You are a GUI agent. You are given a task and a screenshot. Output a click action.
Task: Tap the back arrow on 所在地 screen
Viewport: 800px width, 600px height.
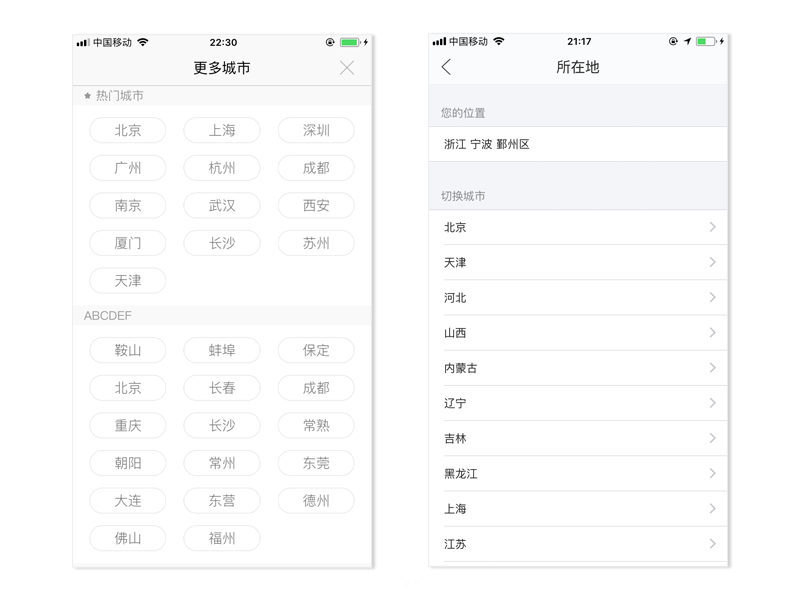click(x=446, y=67)
